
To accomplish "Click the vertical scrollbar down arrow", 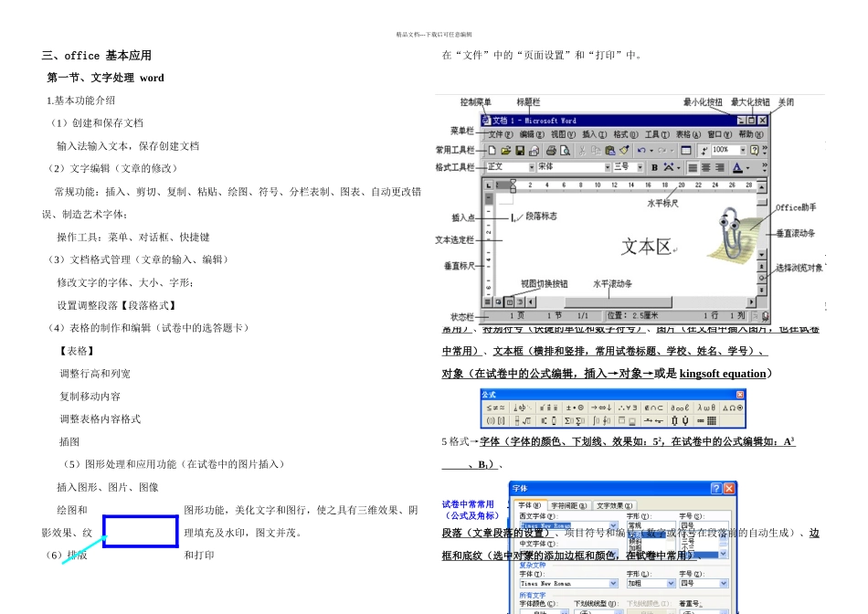I will coord(762,254).
